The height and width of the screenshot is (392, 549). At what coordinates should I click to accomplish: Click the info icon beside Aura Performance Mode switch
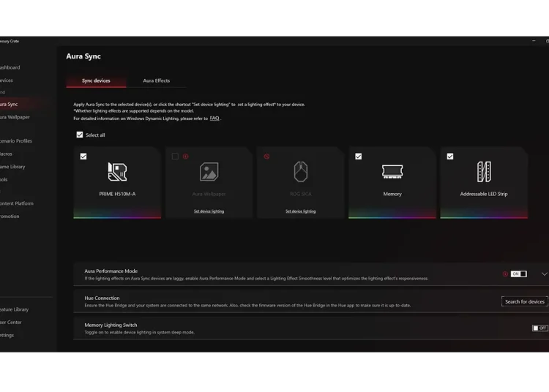tap(505, 274)
